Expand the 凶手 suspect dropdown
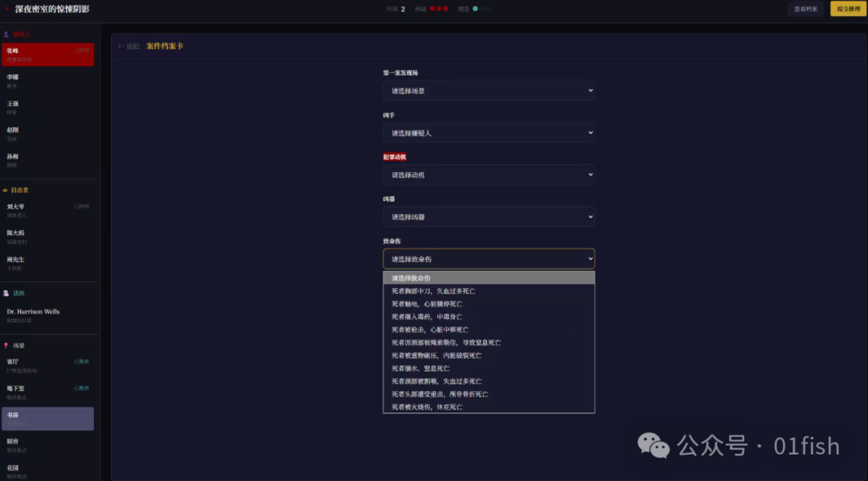The image size is (868, 481). click(x=489, y=133)
